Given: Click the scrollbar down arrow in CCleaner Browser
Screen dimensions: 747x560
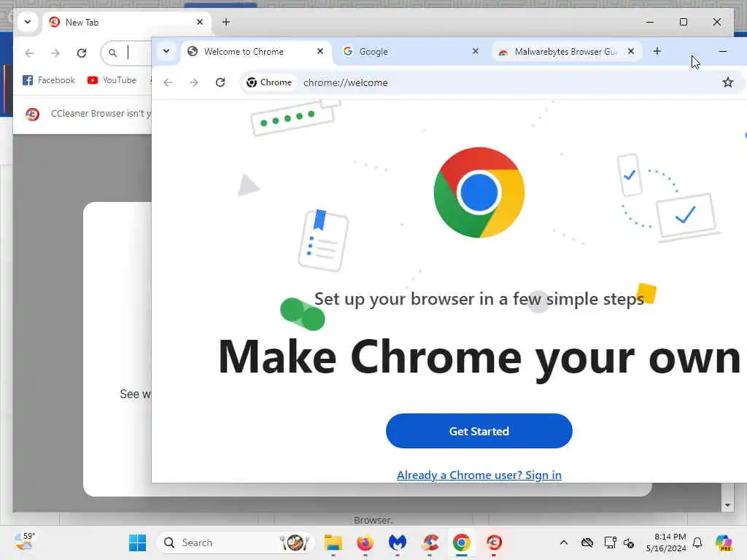Looking at the screenshot, I should coord(727,505).
